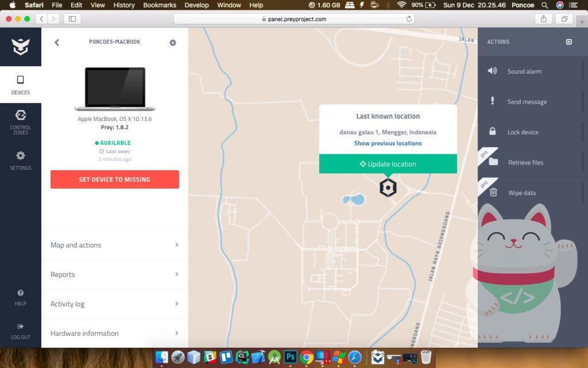The image size is (588, 368).
Task: Collapse the Actions panel with its arrow icon
Action: point(569,41)
